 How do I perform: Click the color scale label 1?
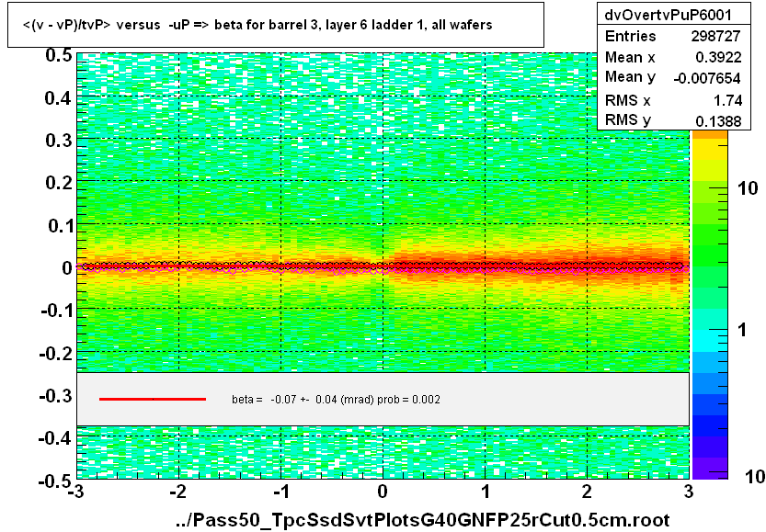click(742, 330)
